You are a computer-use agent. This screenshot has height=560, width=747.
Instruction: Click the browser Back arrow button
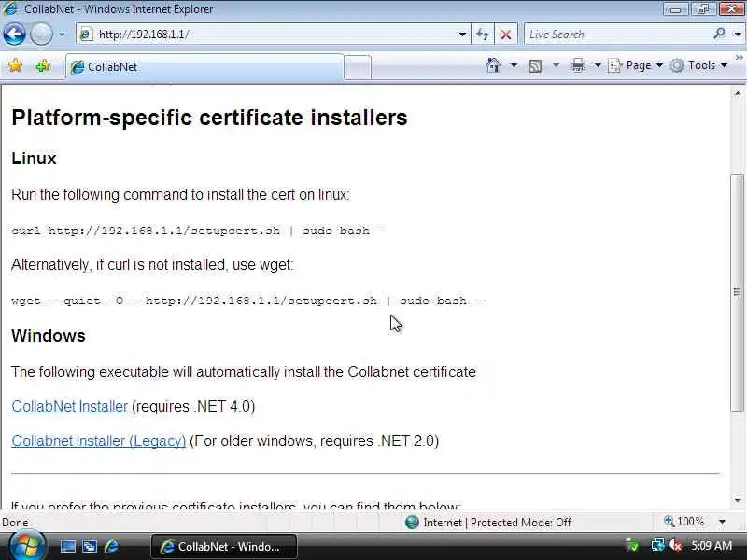tap(14, 35)
